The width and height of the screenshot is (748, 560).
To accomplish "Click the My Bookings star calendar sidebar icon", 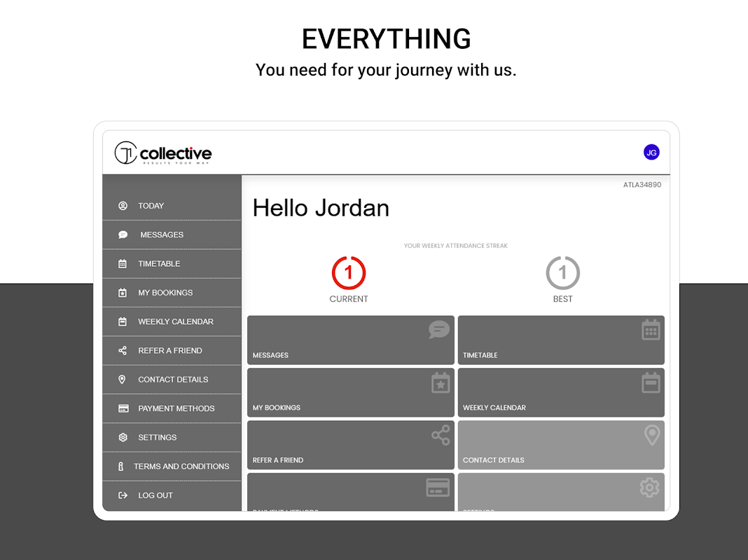I will (123, 293).
